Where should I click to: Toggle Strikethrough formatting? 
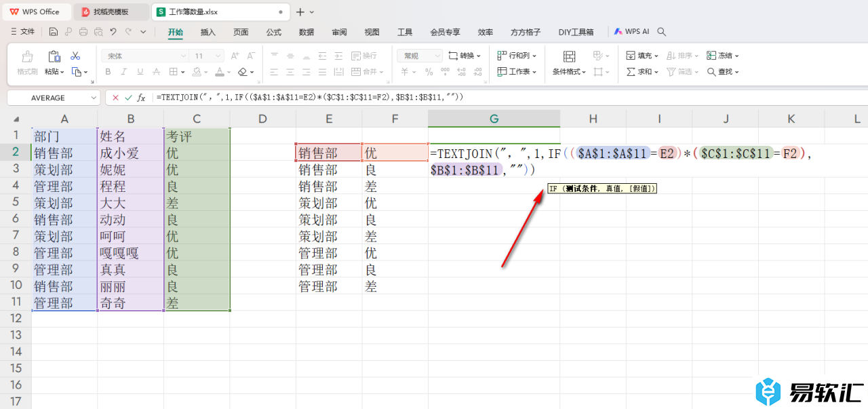(157, 72)
